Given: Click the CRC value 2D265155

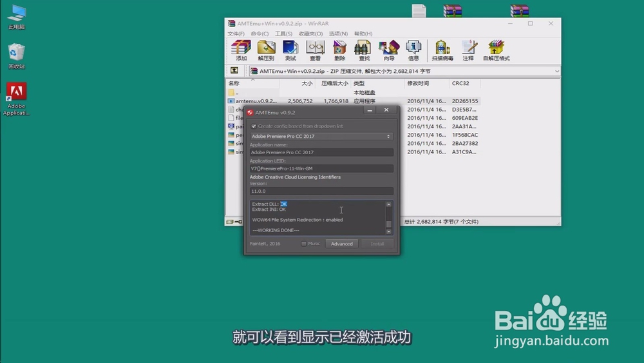Looking at the screenshot, I should point(464,101).
